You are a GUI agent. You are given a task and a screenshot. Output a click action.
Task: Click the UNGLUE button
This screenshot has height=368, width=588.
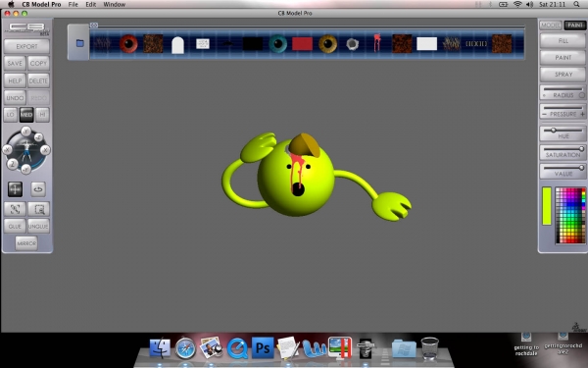coord(38,227)
